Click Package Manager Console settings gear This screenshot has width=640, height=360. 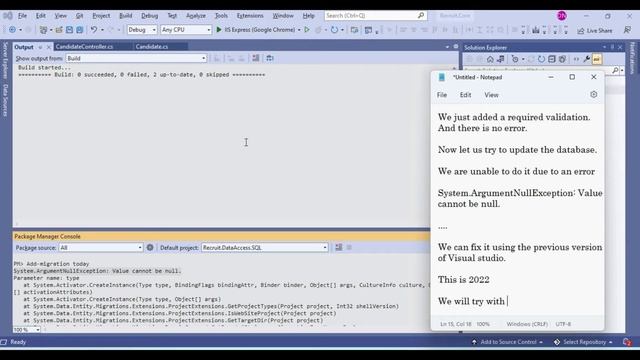point(150,247)
